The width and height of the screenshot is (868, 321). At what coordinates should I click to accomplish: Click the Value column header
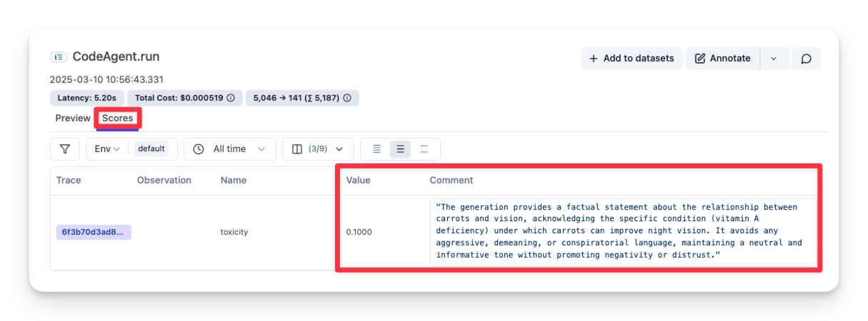click(x=358, y=180)
